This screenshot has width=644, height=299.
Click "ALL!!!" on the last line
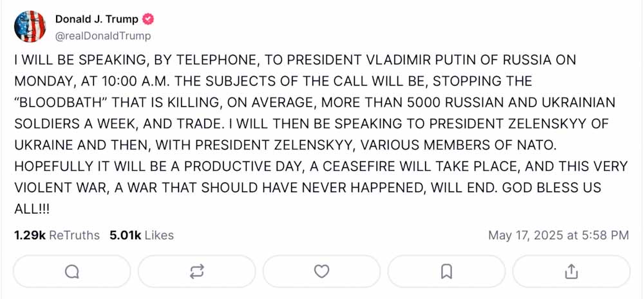pos(32,209)
